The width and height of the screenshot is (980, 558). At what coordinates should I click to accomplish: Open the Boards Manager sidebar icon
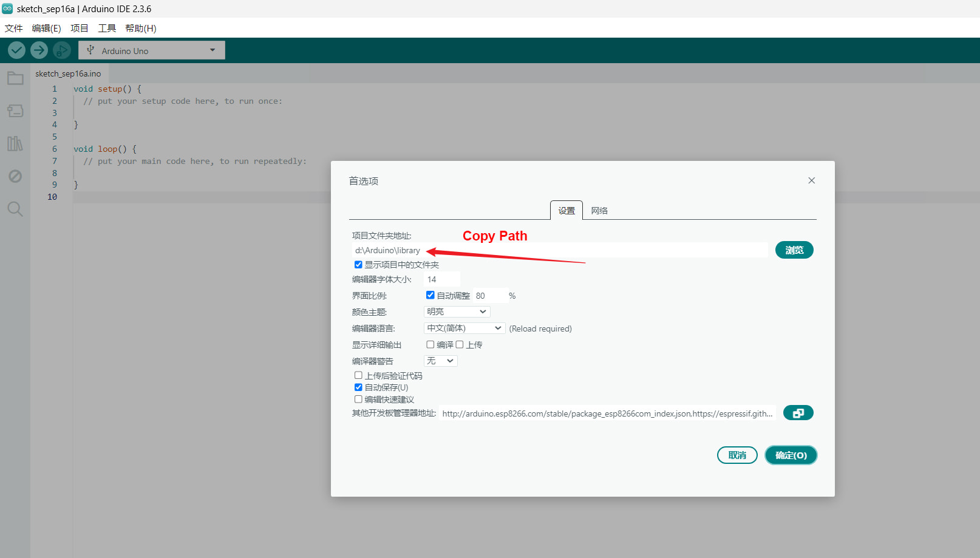[x=15, y=111]
